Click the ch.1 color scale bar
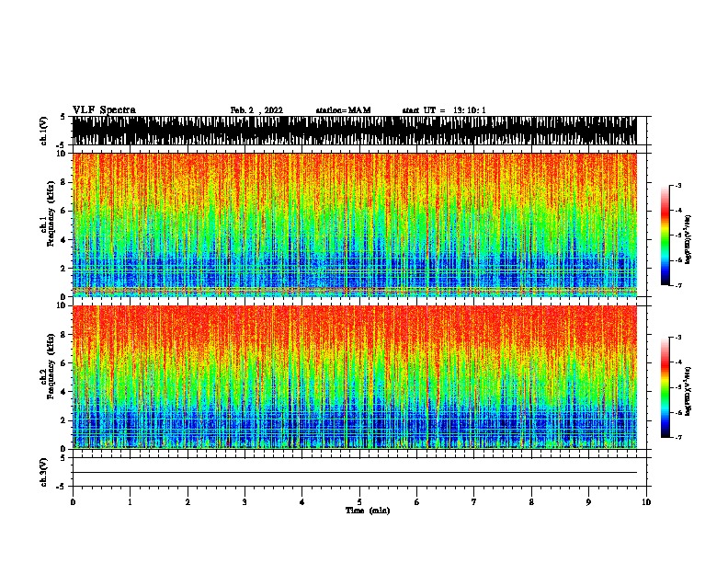This screenshot has height=563, width=728. pyautogui.click(x=665, y=236)
